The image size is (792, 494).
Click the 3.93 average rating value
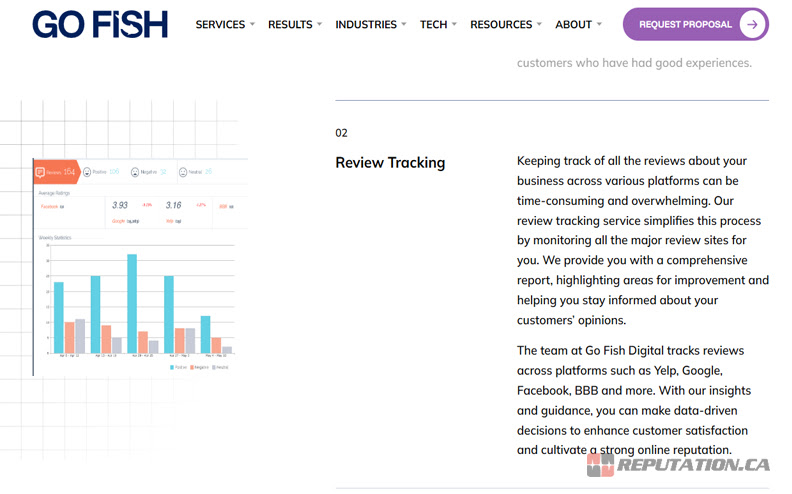tap(119, 205)
